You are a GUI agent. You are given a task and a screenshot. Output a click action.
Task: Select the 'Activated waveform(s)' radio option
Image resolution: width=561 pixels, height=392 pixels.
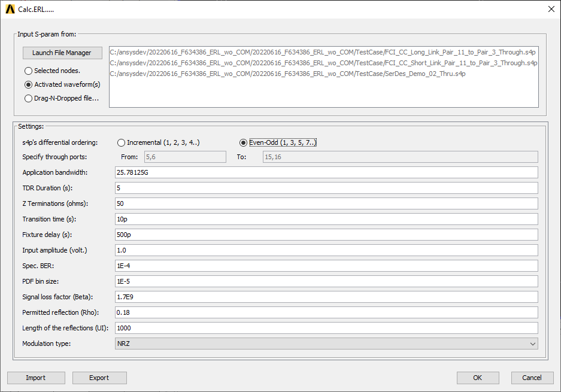point(62,85)
